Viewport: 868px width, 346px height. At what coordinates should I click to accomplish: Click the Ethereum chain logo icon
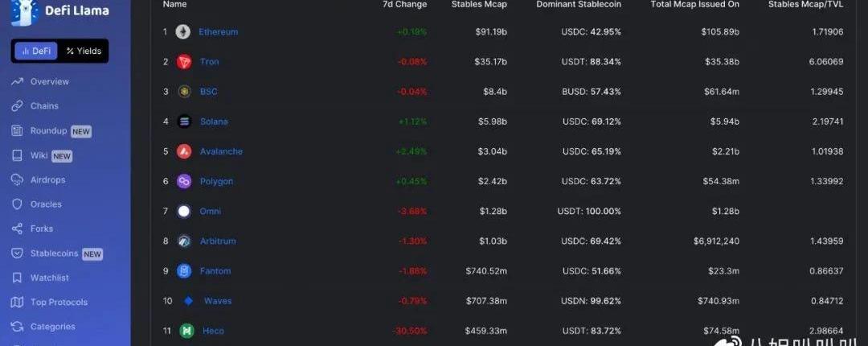coord(183,31)
